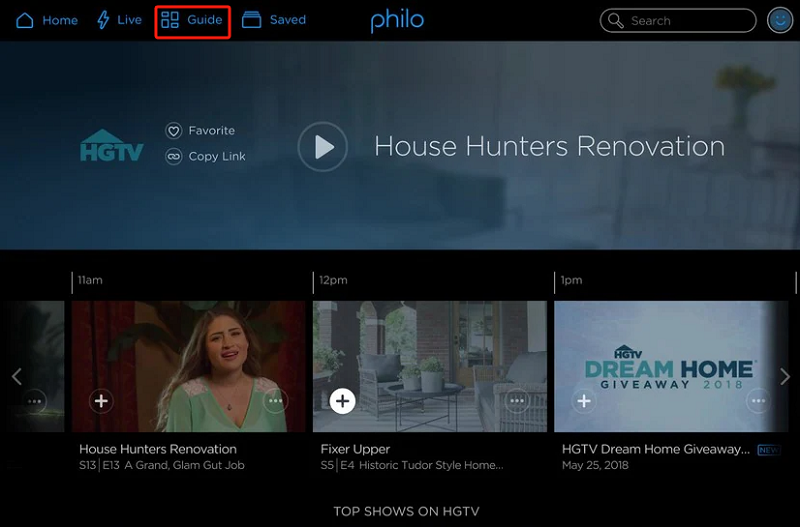Click the Search input field
The image size is (800, 527).
coord(678,21)
